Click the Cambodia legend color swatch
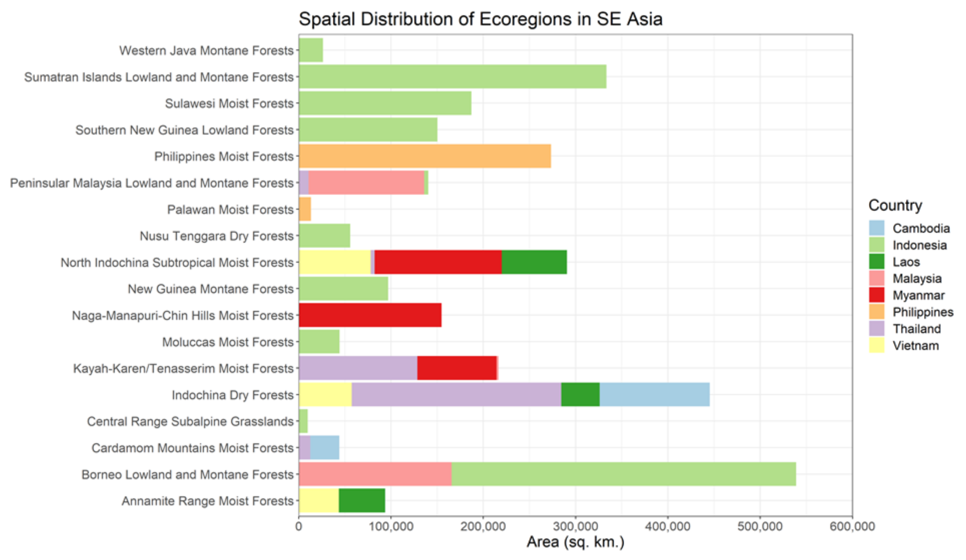Image resolution: width=966 pixels, height=560 pixels. [876, 228]
